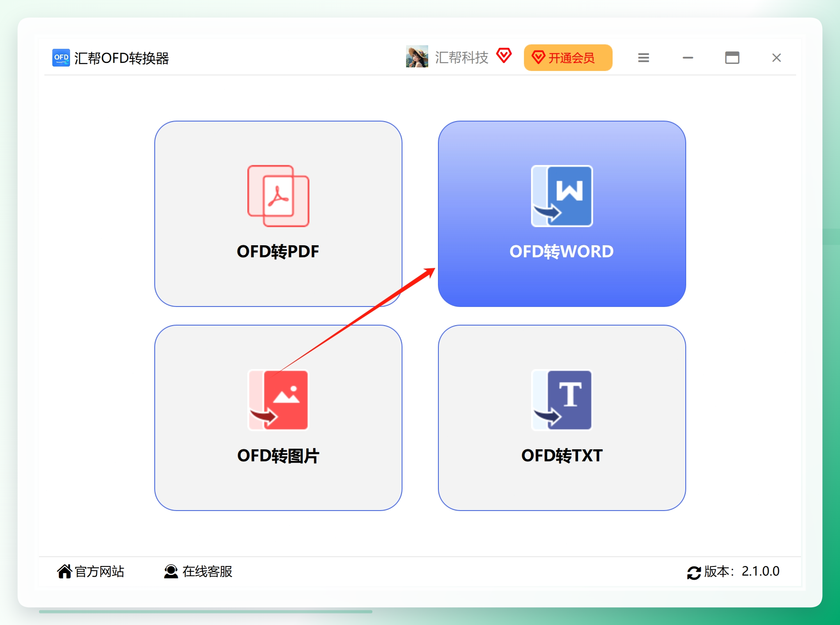The image size is (840, 625).
Task: Click the OFD app logo icon
Action: click(61, 58)
